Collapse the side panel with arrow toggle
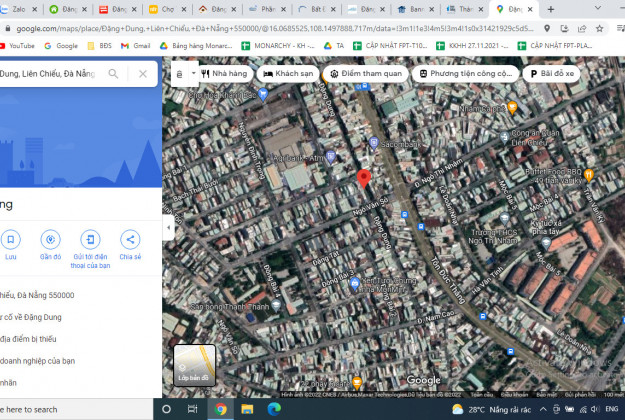The height and width of the screenshot is (420, 625). point(168,228)
